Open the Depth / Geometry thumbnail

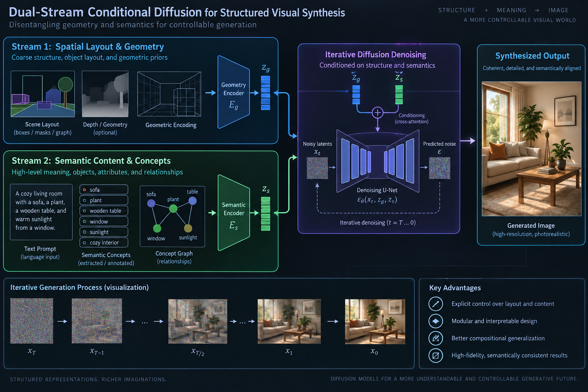click(x=105, y=94)
